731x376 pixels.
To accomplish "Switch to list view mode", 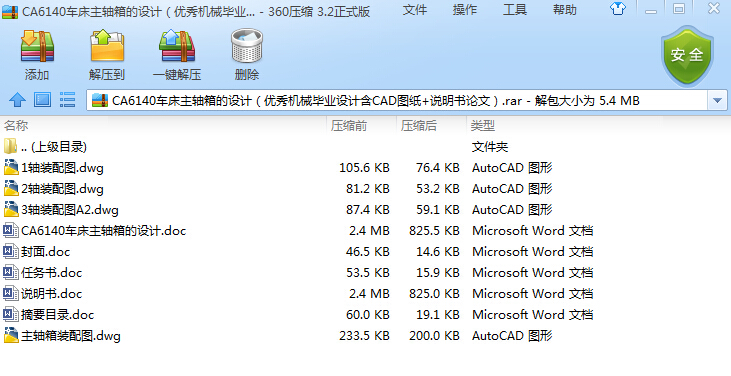I will (x=67, y=100).
